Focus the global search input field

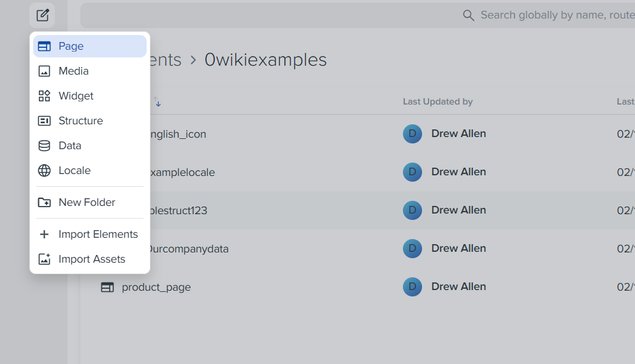[x=358, y=15]
